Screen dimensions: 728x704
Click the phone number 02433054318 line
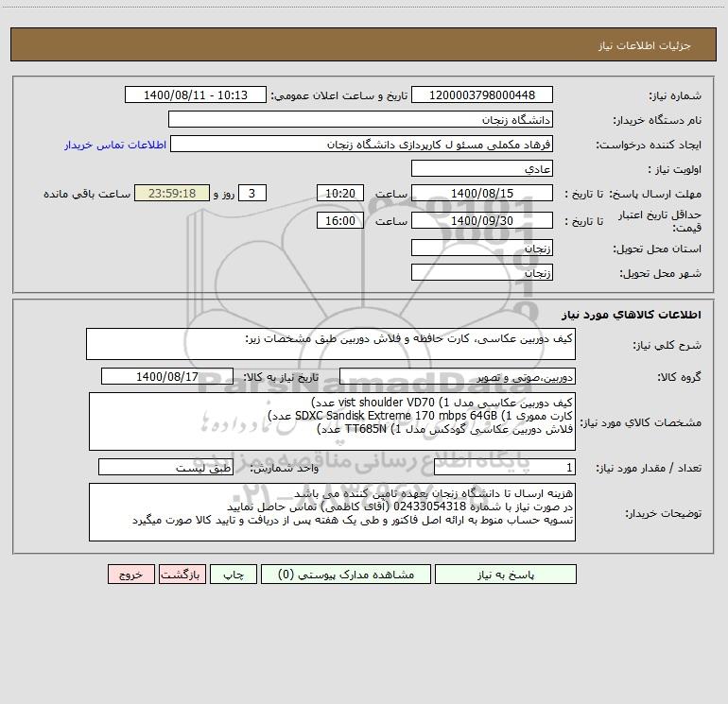400,507
